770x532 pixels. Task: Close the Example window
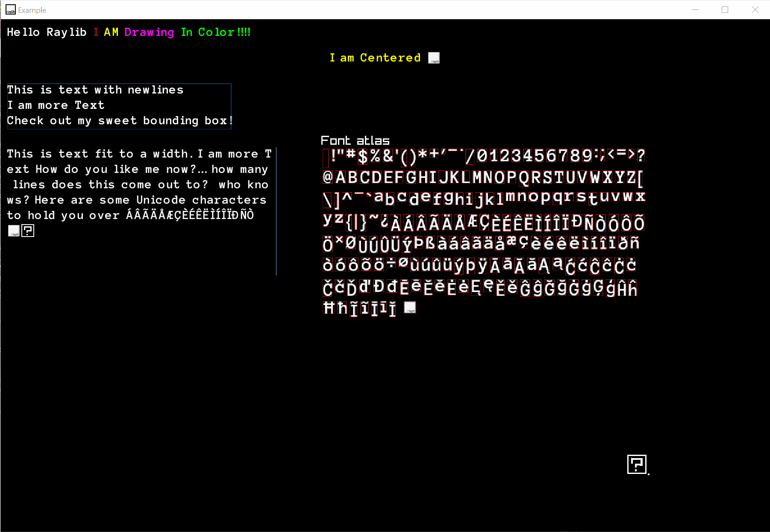point(755,9)
